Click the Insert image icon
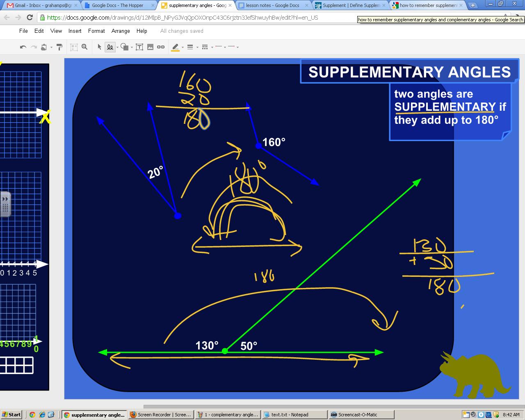This screenshot has width=525, height=420. [x=150, y=47]
